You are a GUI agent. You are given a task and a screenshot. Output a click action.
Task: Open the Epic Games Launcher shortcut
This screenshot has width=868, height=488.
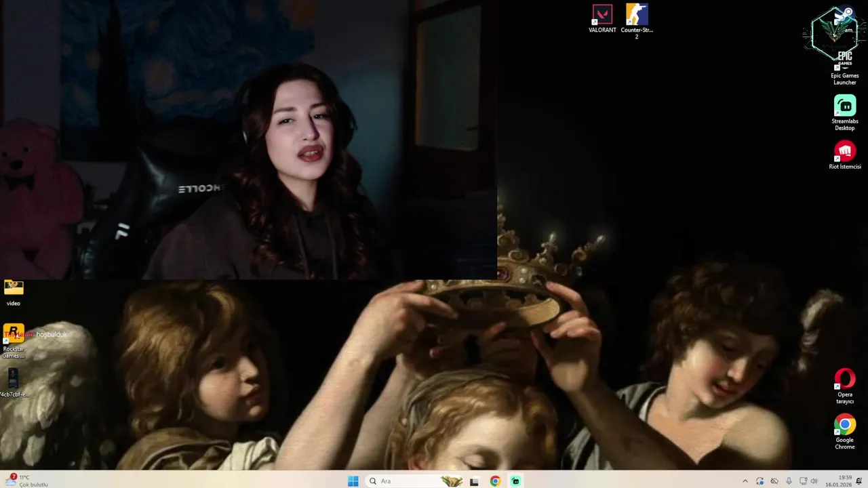844,66
